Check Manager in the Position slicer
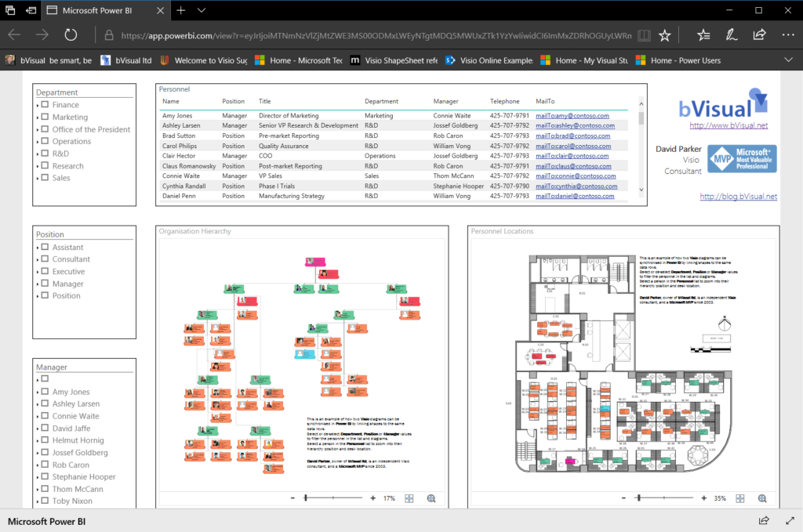Screen dimensions: 803x532 (45, 284)
